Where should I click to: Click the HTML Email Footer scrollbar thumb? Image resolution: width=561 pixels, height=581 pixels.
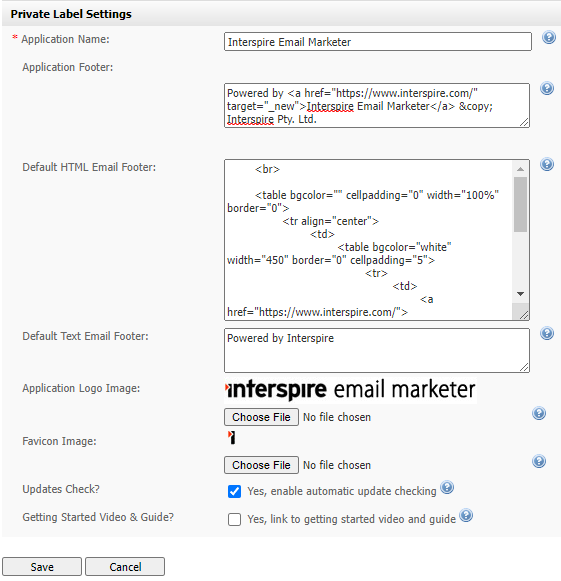(520, 205)
